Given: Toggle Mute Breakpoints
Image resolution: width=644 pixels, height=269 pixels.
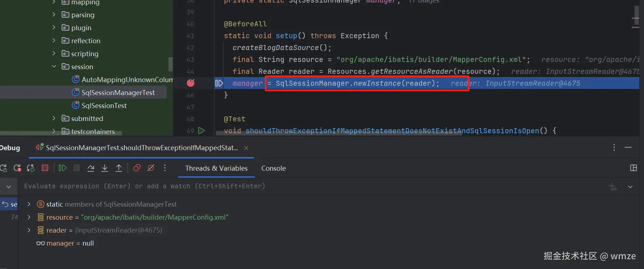Looking at the screenshot, I should point(151,168).
